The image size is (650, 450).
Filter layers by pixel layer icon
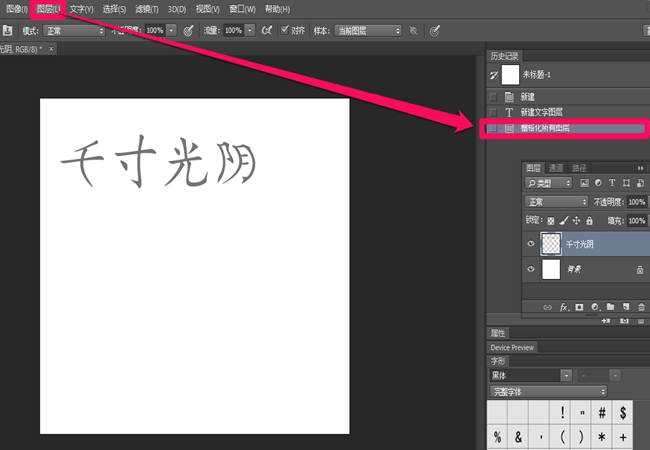click(585, 183)
